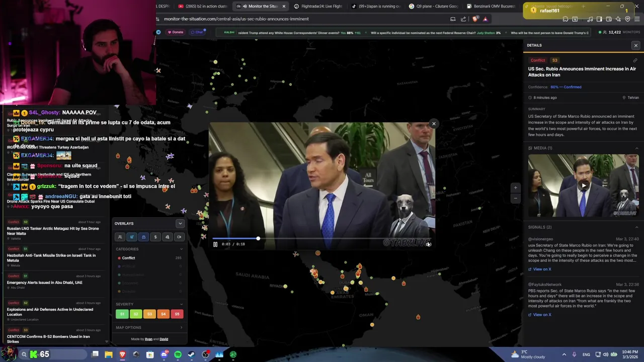
Task: Expand Map Options section
Action: [149, 327]
